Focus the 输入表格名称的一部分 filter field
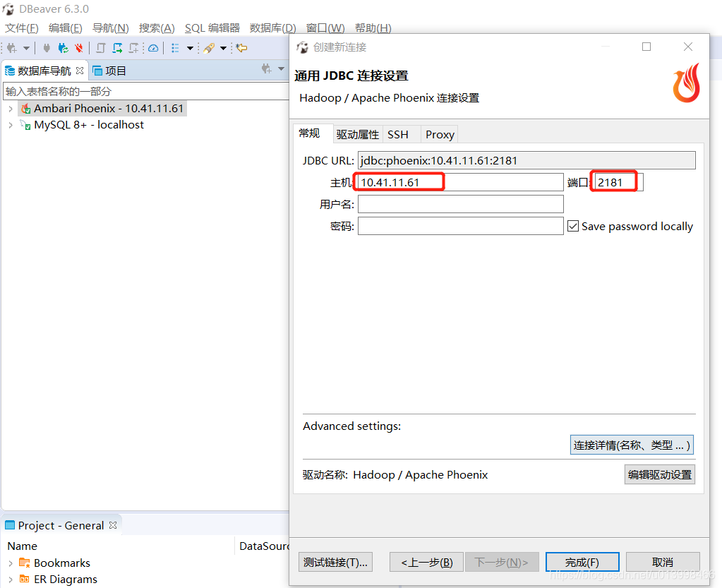The width and height of the screenshot is (722, 588). click(x=146, y=91)
